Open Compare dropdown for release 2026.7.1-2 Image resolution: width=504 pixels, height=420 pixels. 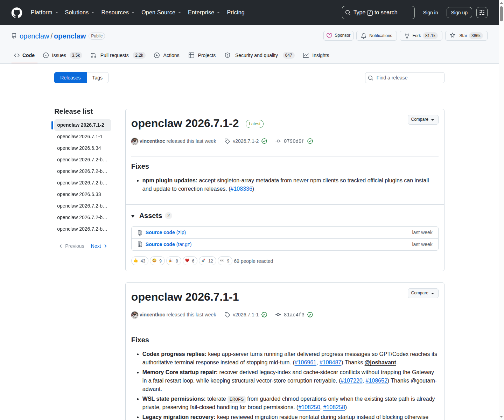423,120
